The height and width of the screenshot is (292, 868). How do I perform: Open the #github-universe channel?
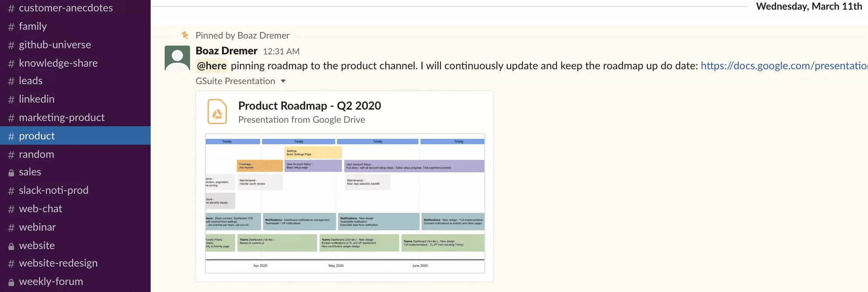tap(55, 44)
